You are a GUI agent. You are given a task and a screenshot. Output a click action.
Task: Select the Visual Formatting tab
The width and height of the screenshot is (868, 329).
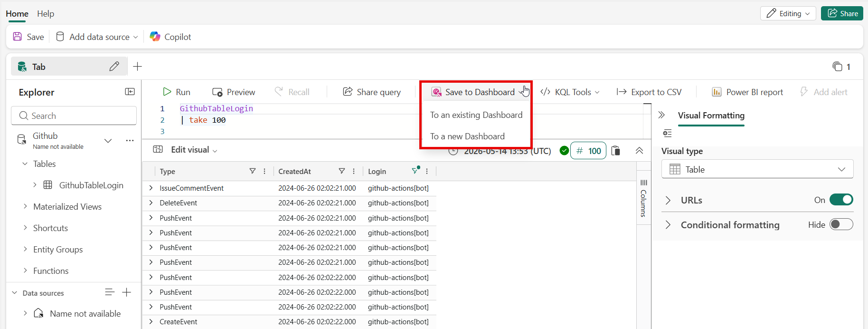click(711, 116)
